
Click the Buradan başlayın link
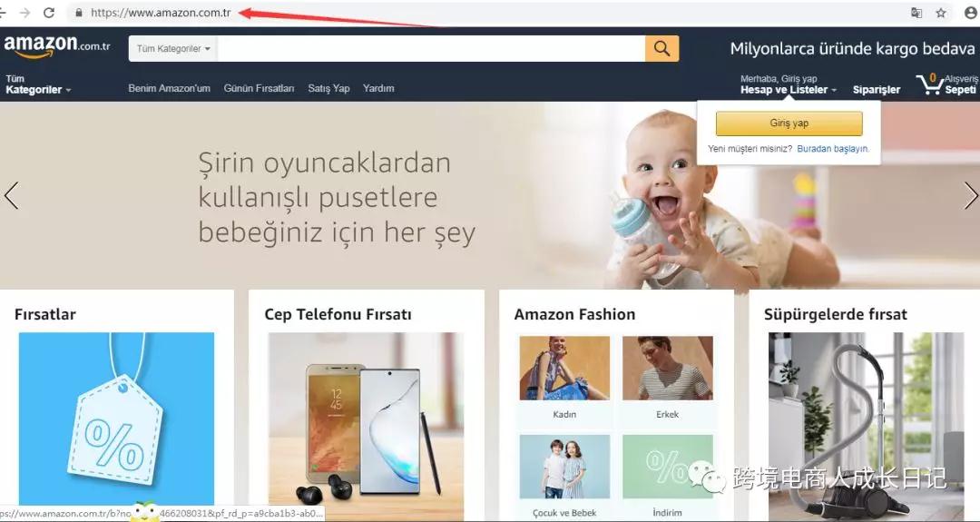click(x=833, y=149)
